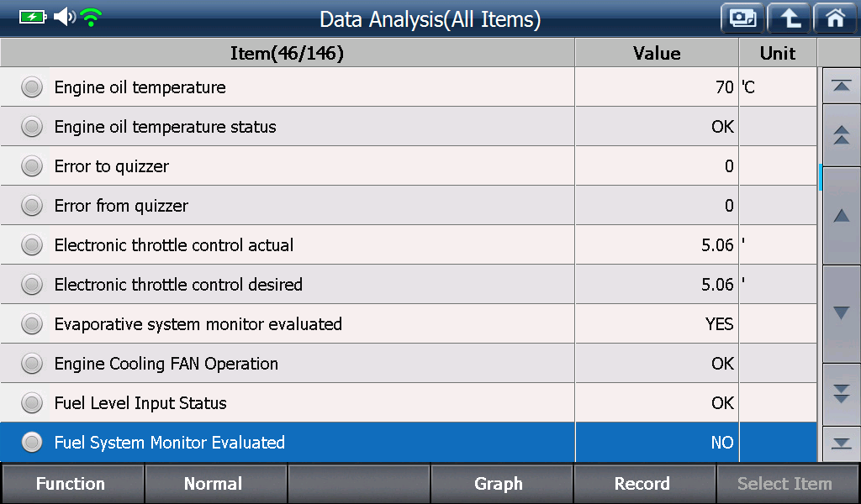Select Evaporative system monitor evaluated radio button
The height and width of the screenshot is (504, 861).
click(32, 324)
